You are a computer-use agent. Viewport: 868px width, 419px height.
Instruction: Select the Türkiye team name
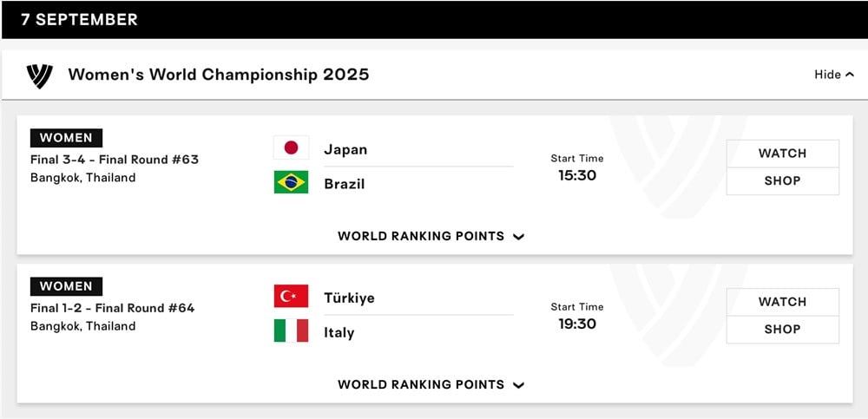pyautogui.click(x=349, y=298)
